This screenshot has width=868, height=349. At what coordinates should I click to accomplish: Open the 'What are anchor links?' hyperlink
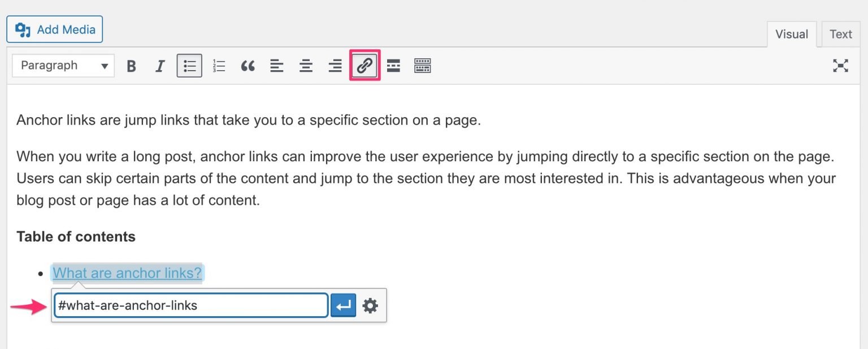pos(127,273)
